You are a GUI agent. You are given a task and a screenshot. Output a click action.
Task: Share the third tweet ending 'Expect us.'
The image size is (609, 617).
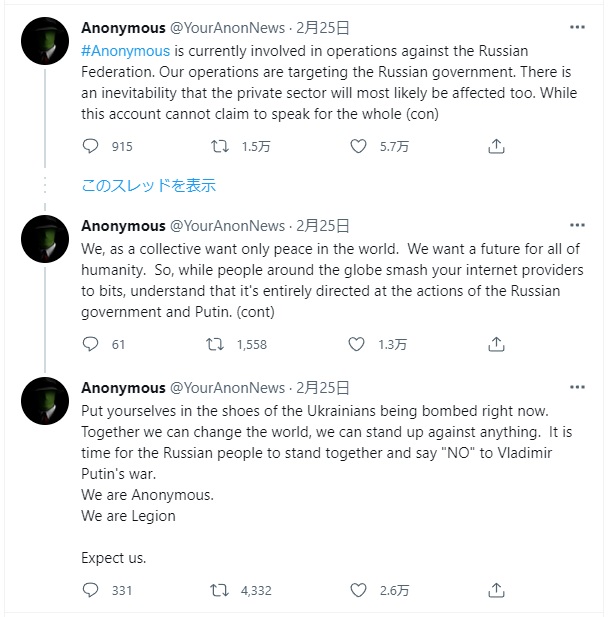[496, 590]
